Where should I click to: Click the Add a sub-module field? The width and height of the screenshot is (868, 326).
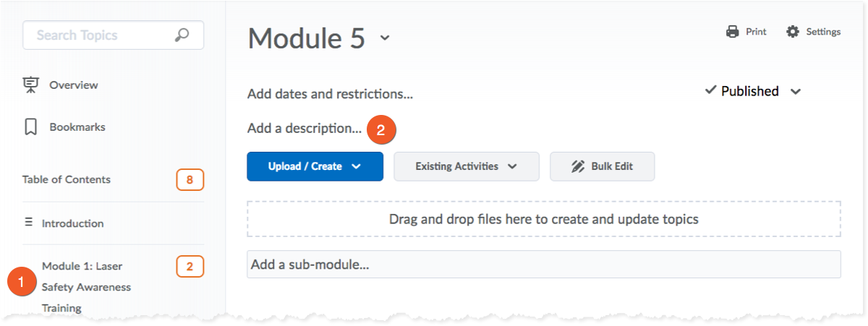click(x=542, y=265)
